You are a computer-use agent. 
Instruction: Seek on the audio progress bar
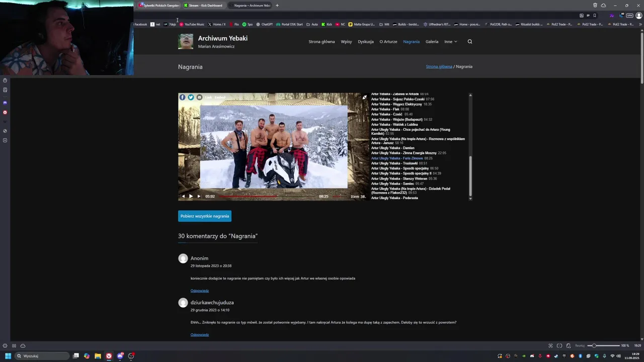(267, 197)
